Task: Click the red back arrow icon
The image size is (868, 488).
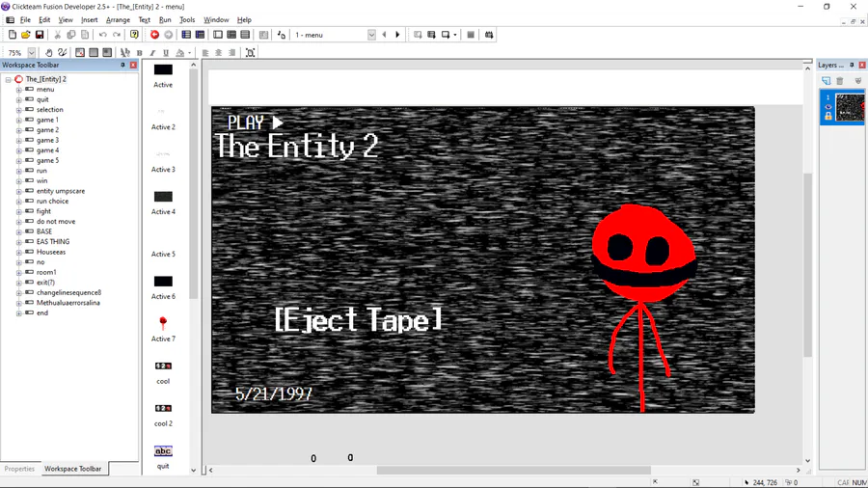Action: point(155,35)
